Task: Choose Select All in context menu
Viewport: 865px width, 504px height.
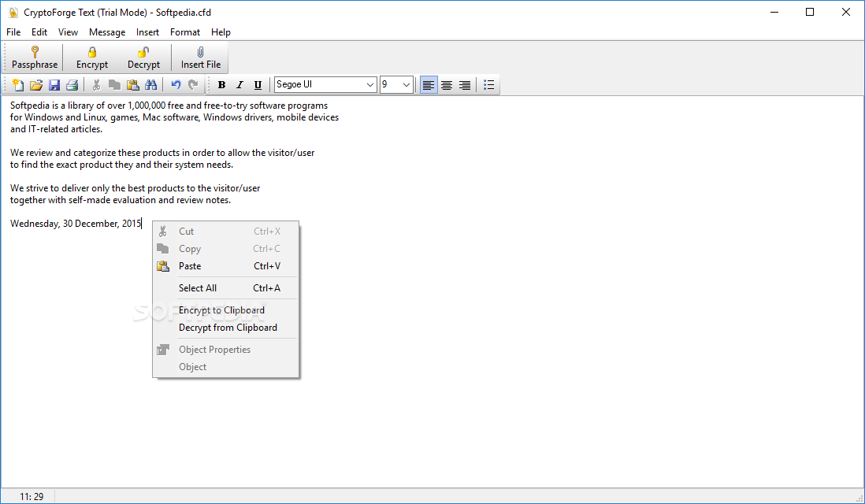Action: click(x=225, y=288)
